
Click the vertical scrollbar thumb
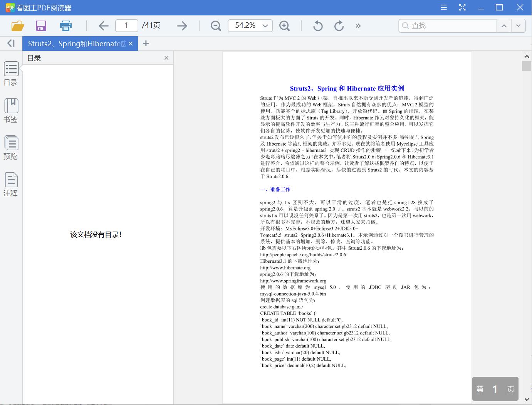[x=527, y=66]
